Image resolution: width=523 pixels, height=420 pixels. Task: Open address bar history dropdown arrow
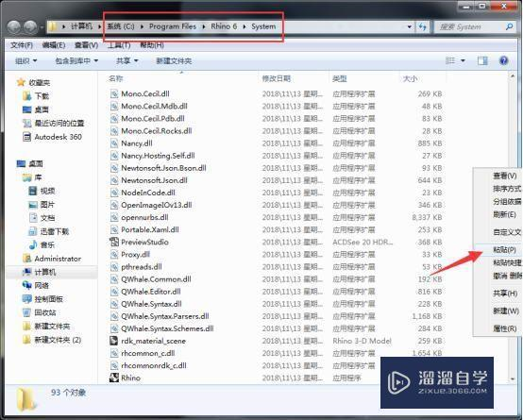click(x=410, y=26)
